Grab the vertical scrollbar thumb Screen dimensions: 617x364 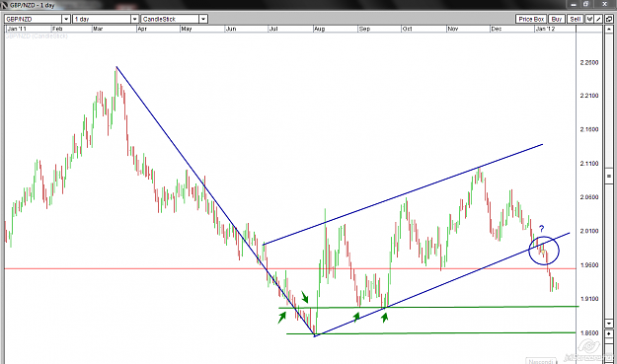tap(609, 177)
